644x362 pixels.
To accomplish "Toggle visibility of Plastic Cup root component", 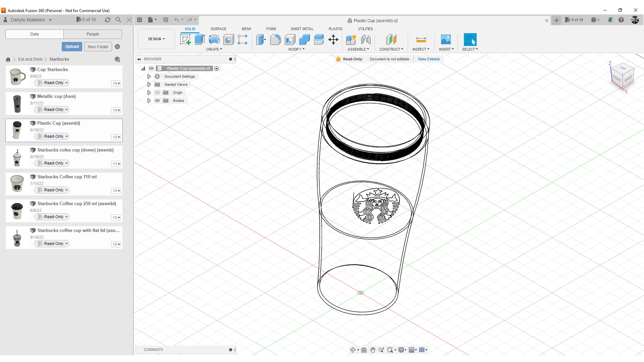I will [151, 68].
